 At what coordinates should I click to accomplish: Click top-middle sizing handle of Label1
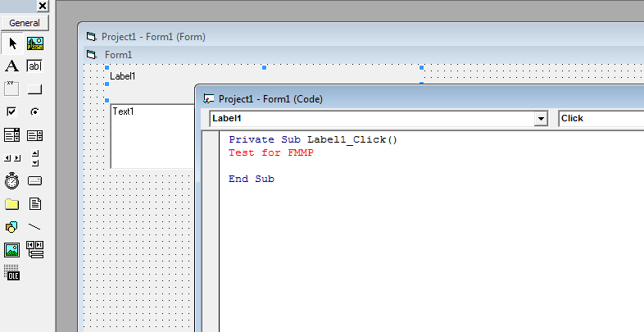click(x=264, y=68)
